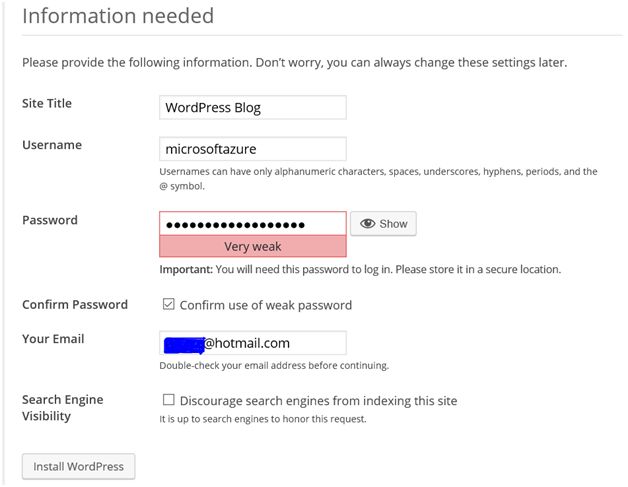Click the Your Email input field
Image resolution: width=628 pixels, height=487 pixels.
(253, 343)
